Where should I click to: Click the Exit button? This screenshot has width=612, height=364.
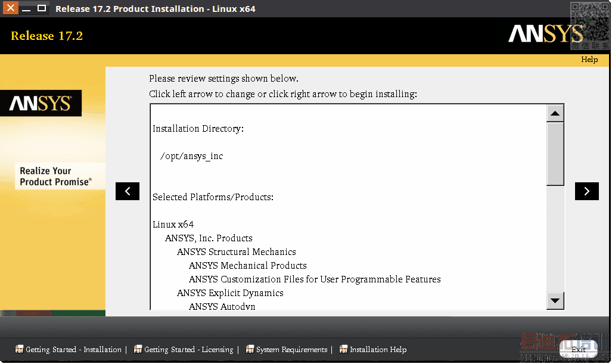578,349
